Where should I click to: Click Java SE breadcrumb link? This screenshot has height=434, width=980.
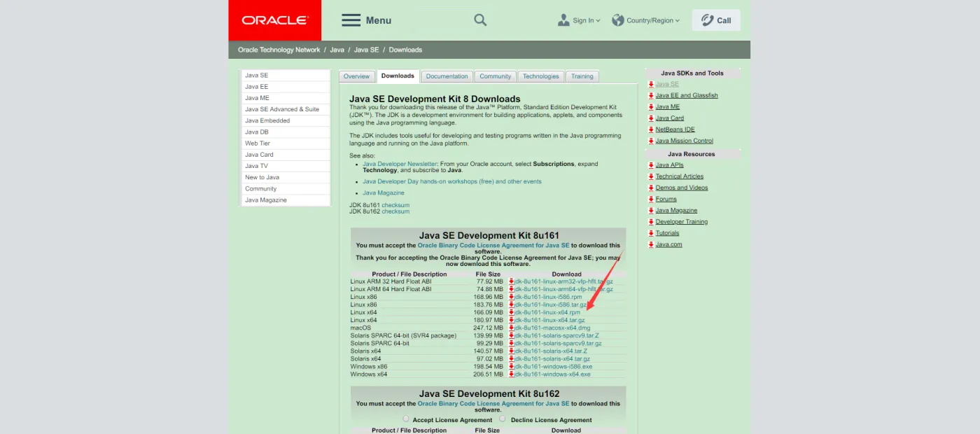coord(366,50)
